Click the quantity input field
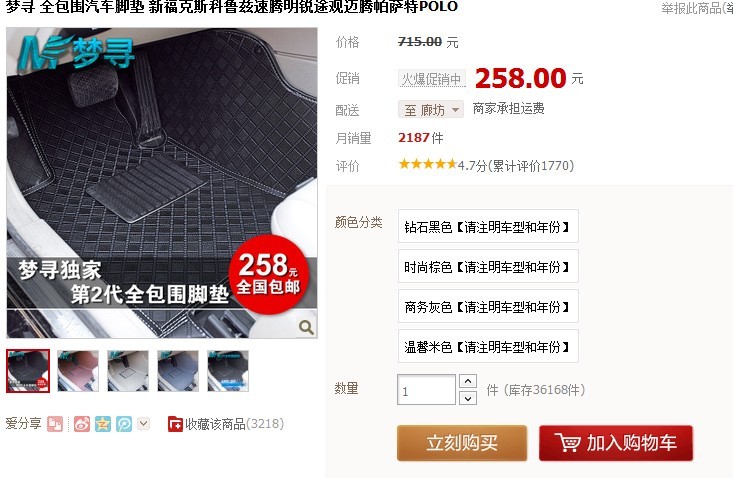Screen dimensions: 733x478 pyautogui.click(x=426, y=390)
